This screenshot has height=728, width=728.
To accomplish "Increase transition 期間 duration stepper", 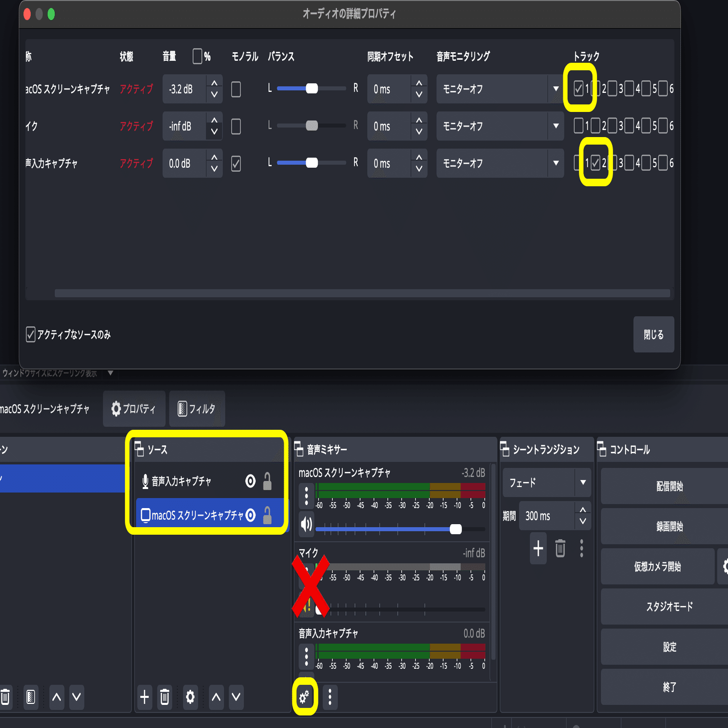I will 583,510.
